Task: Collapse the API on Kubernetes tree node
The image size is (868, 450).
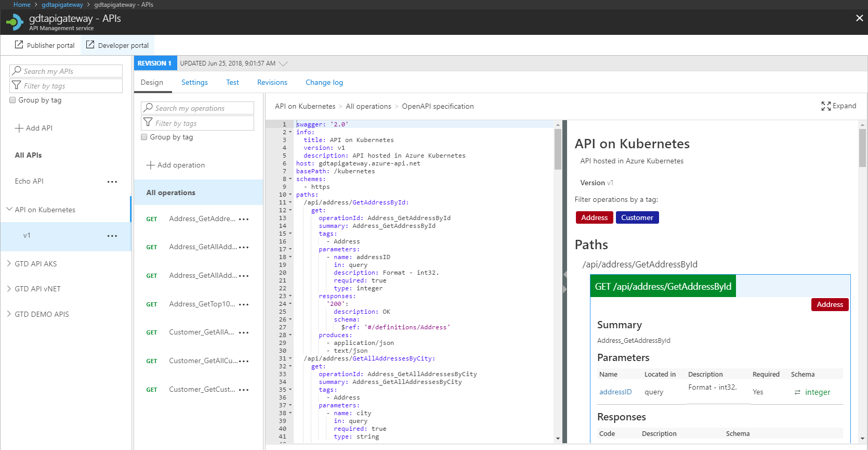Action: 9,209
